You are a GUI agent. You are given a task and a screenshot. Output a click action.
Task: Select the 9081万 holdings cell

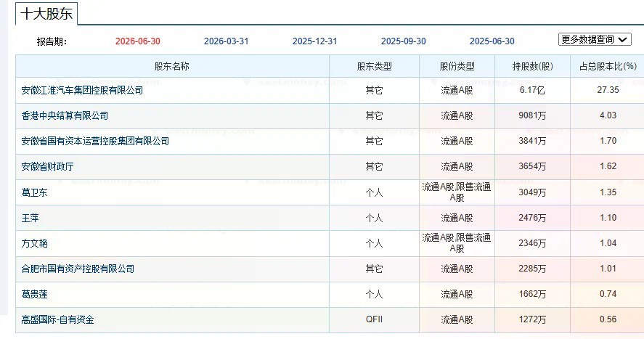coord(532,115)
